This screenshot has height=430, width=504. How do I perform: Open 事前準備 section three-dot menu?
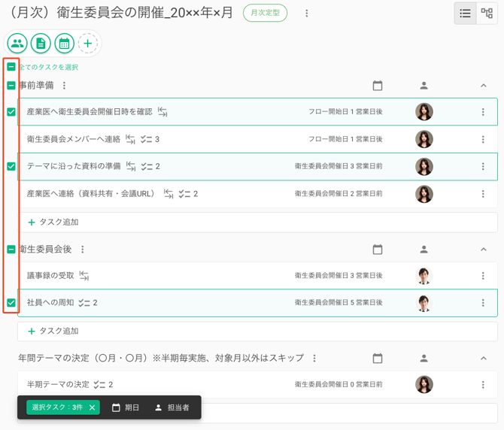click(64, 86)
